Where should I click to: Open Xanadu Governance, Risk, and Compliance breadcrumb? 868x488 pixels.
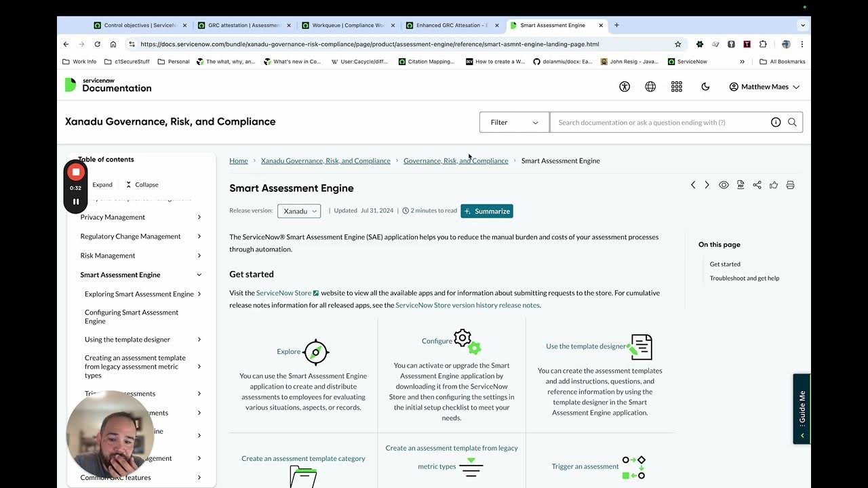pos(325,161)
